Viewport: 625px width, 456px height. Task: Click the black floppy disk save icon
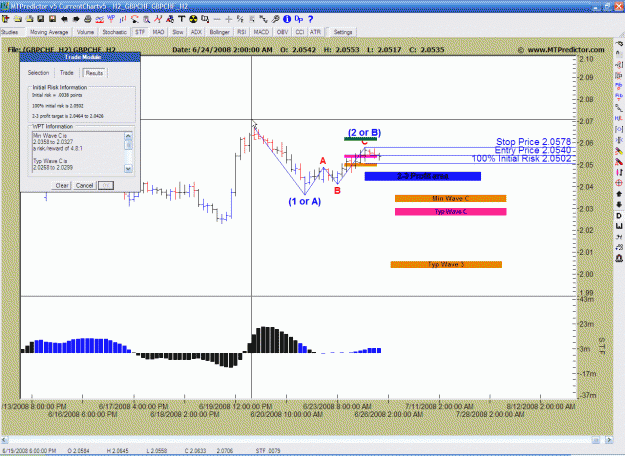[x=41, y=19]
